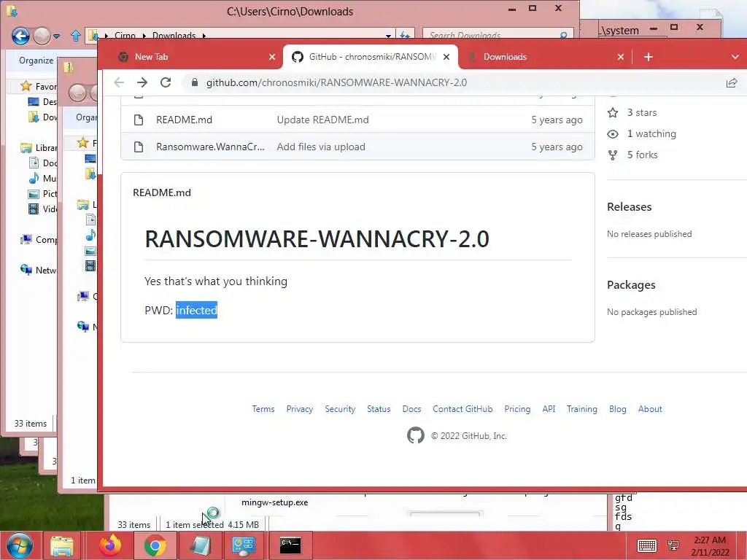Open the 'Add files via upload' commit
747x560 pixels.
(321, 147)
